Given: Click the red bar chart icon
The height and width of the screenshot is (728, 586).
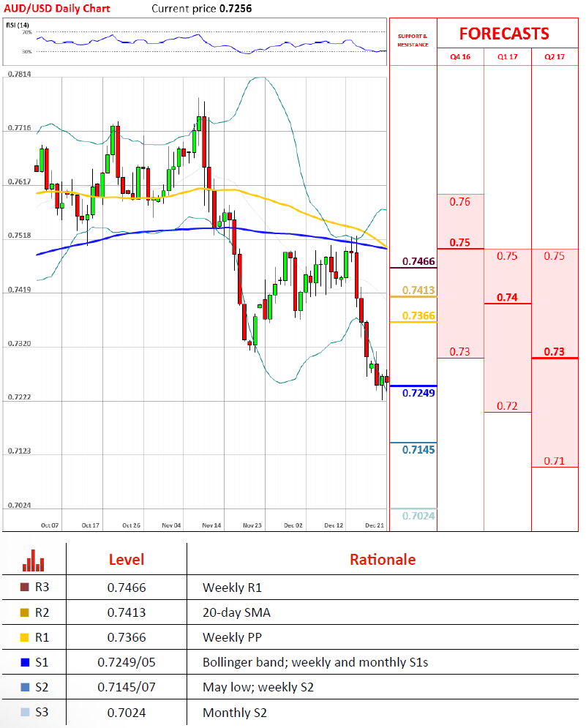Looking at the screenshot, I should click(x=34, y=560).
